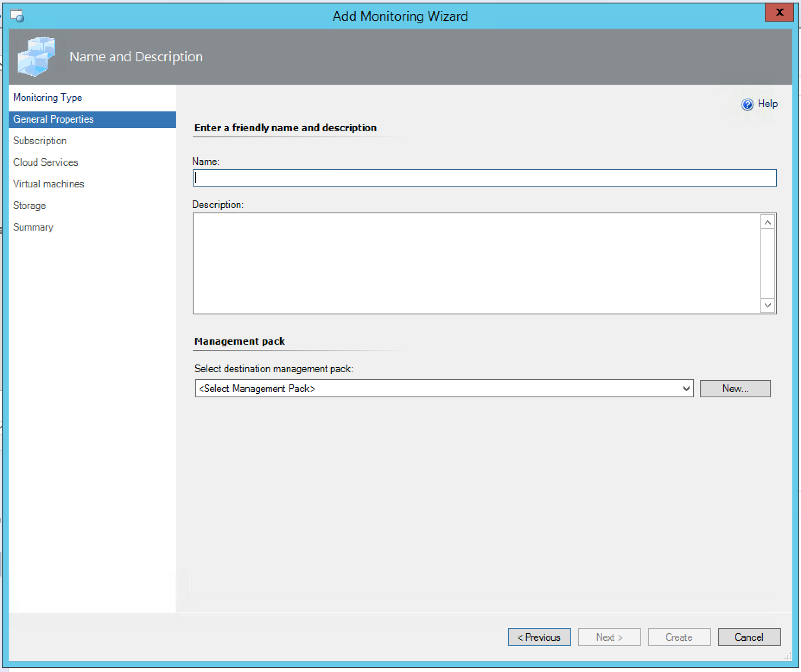This screenshot has width=801, height=672.
Task: Go to Monitoring Type step
Action: point(48,98)
